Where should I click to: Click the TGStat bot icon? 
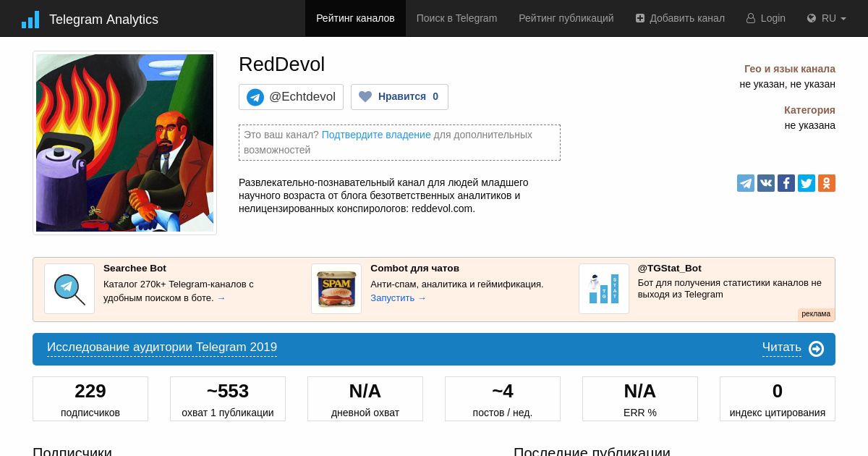604,289
